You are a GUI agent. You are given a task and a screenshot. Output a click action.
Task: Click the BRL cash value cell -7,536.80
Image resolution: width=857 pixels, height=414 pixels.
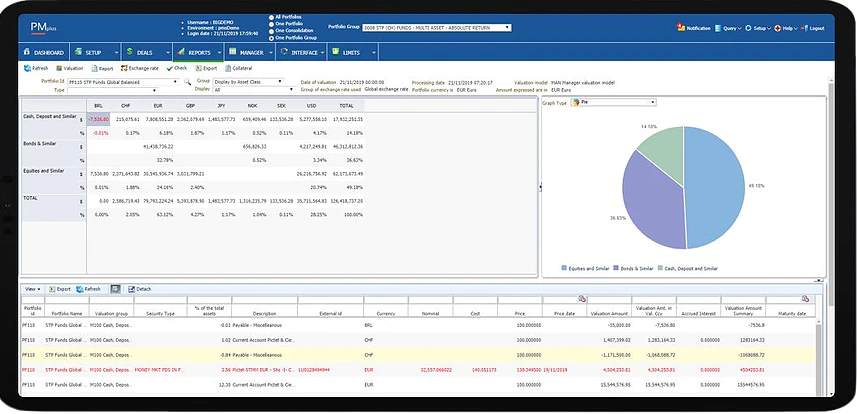(x=98, y=119)
